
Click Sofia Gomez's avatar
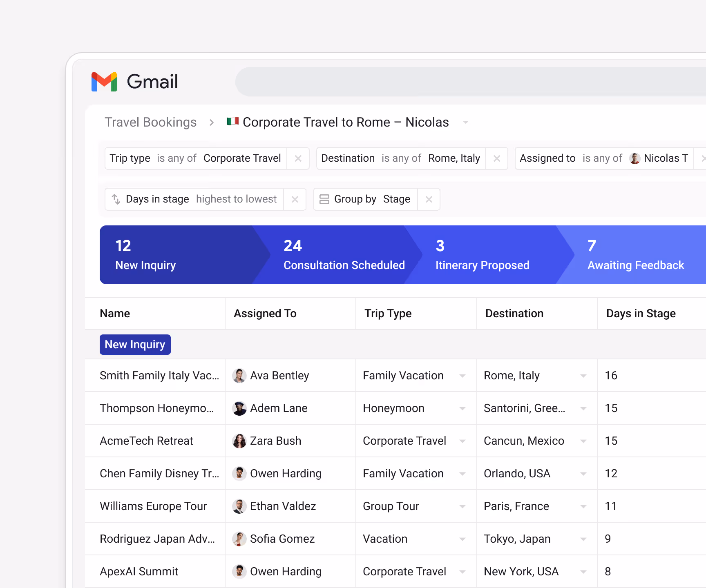(239, 539)
